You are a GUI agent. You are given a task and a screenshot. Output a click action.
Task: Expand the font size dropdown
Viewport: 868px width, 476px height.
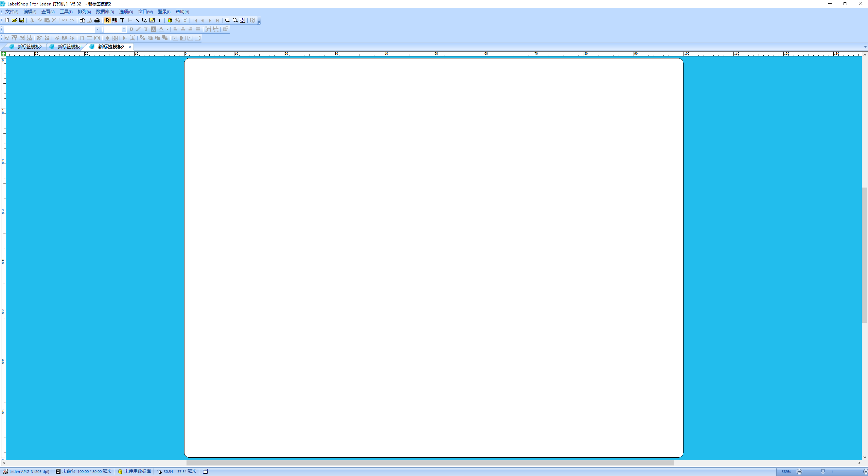[124, 30]
